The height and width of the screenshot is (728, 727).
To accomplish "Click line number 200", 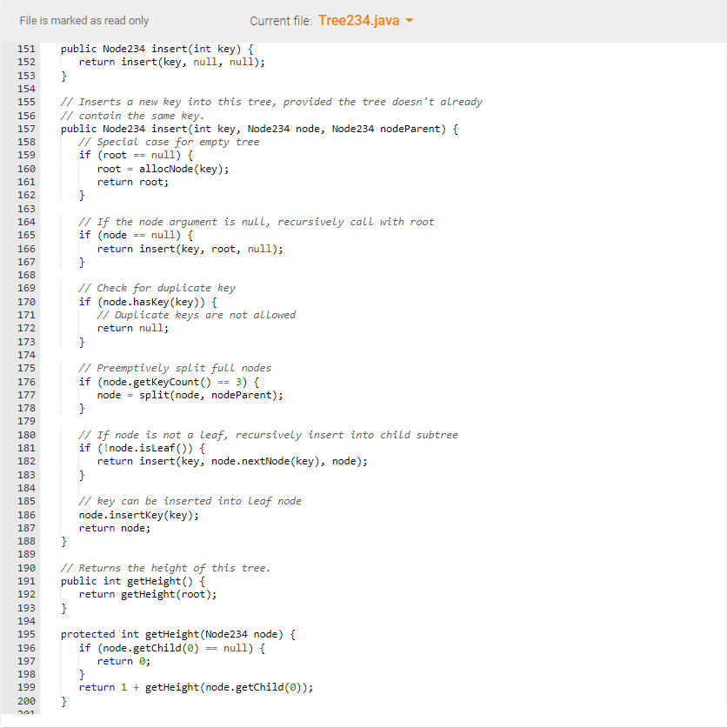I will 26,700.
